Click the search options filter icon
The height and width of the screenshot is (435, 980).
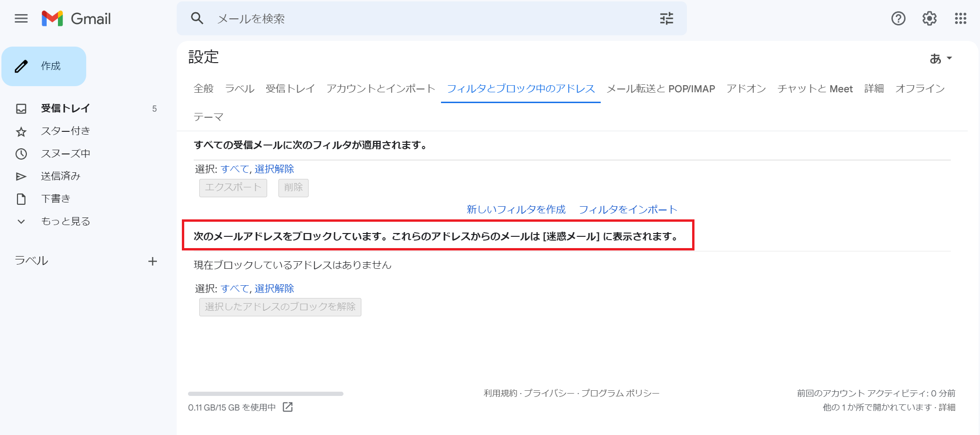click(x=666, y=19)
